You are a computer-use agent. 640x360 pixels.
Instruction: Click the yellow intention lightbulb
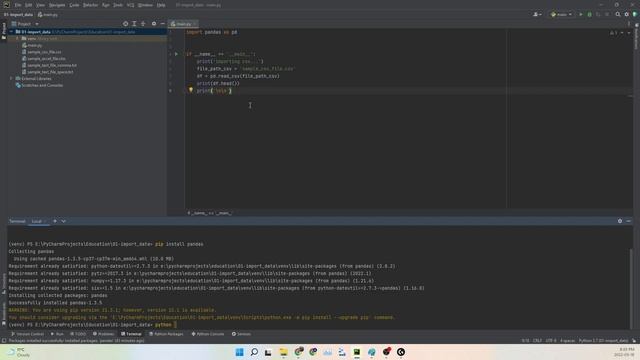click(x=191, y=90)
